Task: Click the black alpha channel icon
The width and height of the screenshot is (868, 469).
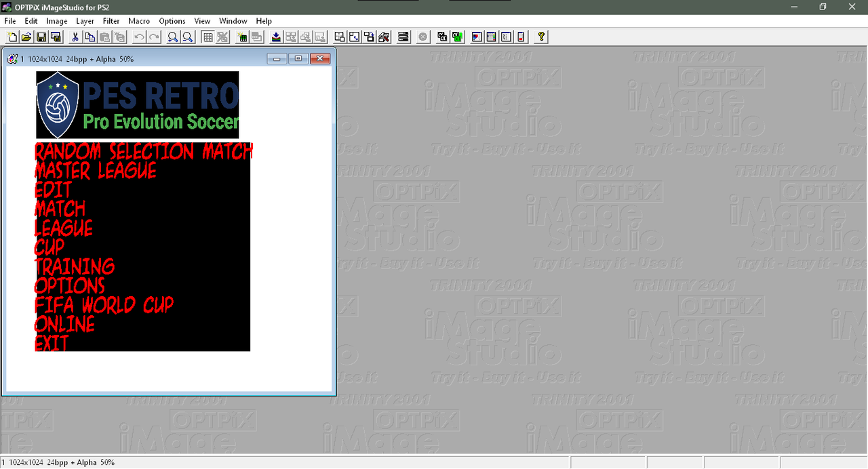Action: (443, 37)
